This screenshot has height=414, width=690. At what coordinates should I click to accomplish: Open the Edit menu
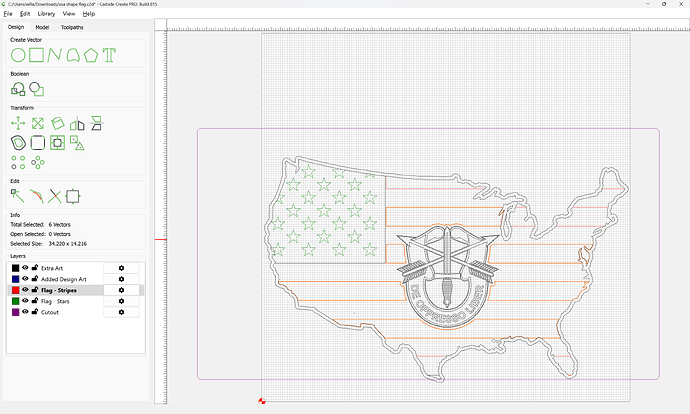[25, 14]
